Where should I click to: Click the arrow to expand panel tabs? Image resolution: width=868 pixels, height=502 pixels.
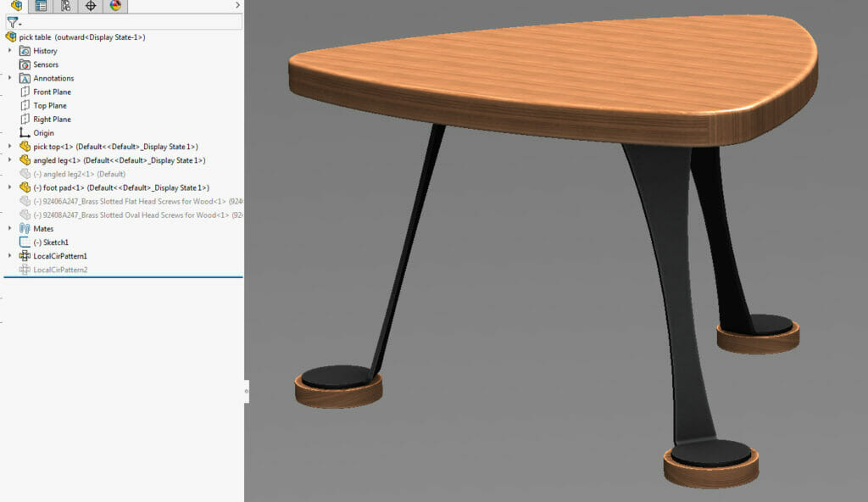pyautogui.click(x=237, y=6)
